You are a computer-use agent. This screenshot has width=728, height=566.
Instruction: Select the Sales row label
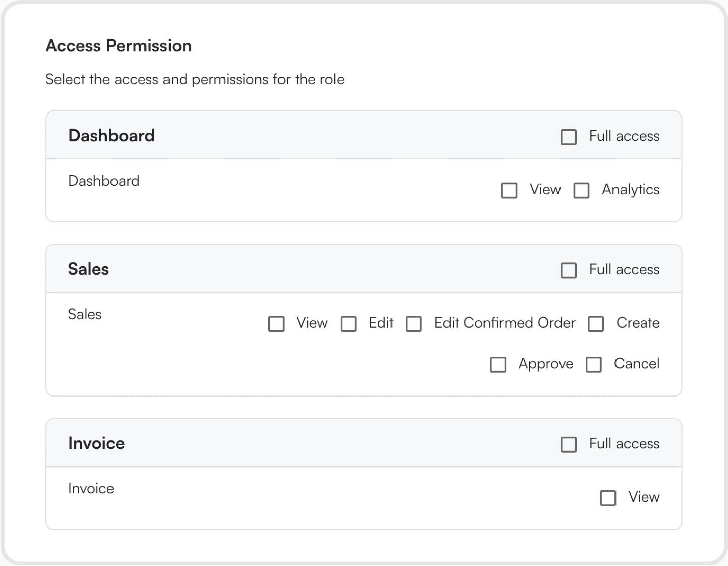[x=85, y=314]
